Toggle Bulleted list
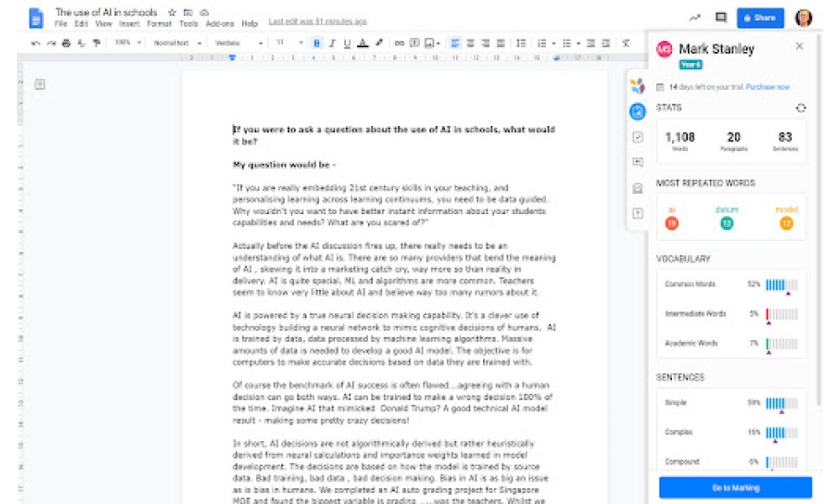 pyautogui.click(x=567, y=43)
